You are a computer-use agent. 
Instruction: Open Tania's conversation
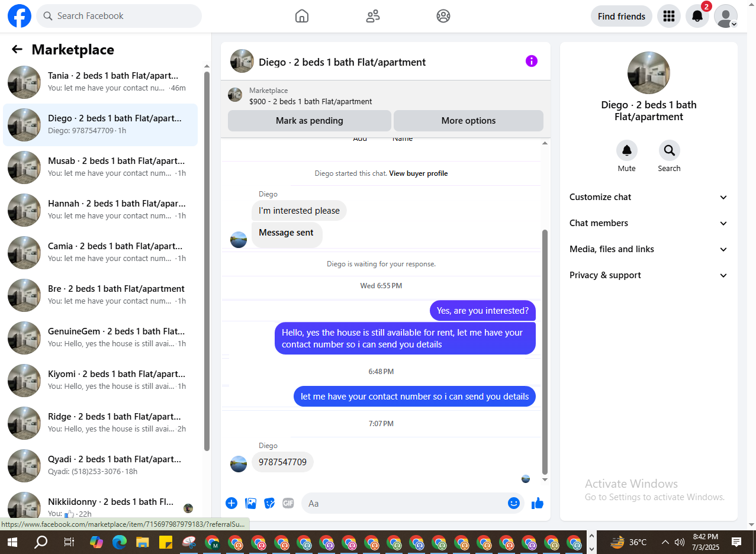(x=101, y=82)
